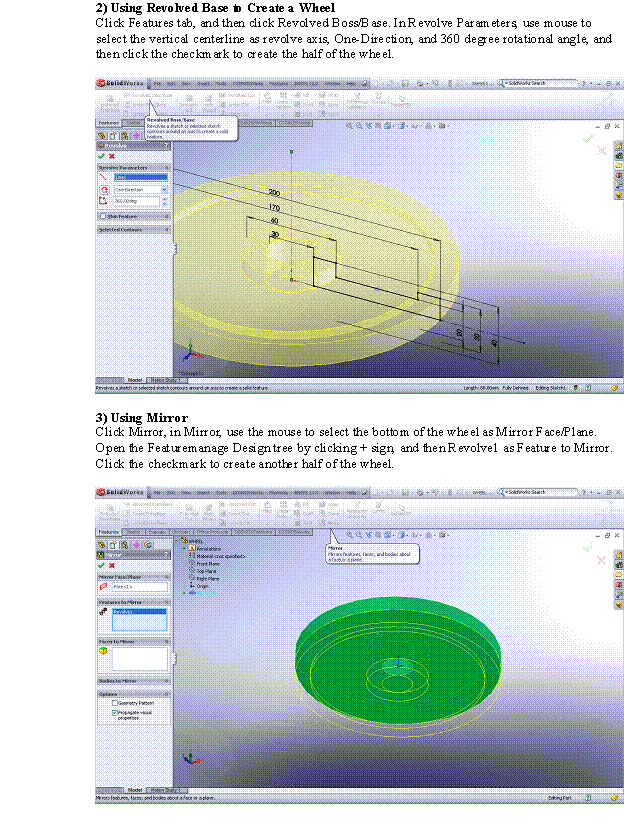Screen dimensions: 624x818
Task: Click the Face<1> Mirror Face/Plane box
Action: click(140, 587)
